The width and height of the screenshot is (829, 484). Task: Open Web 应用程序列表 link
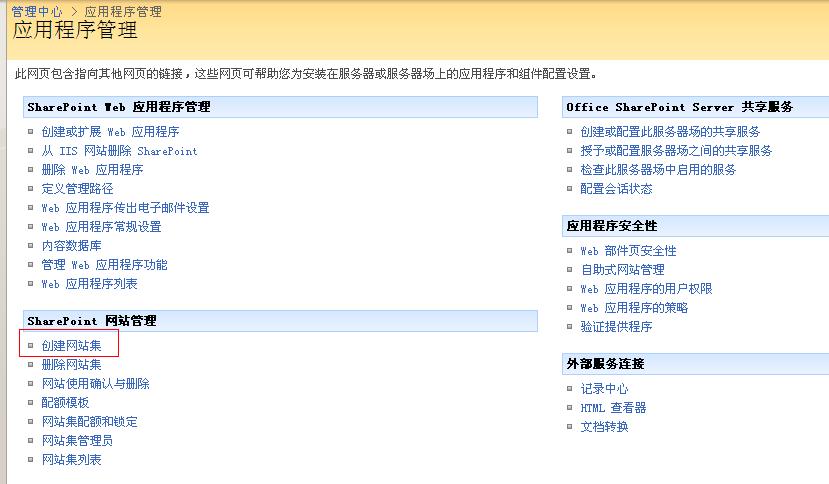(89, 284)
